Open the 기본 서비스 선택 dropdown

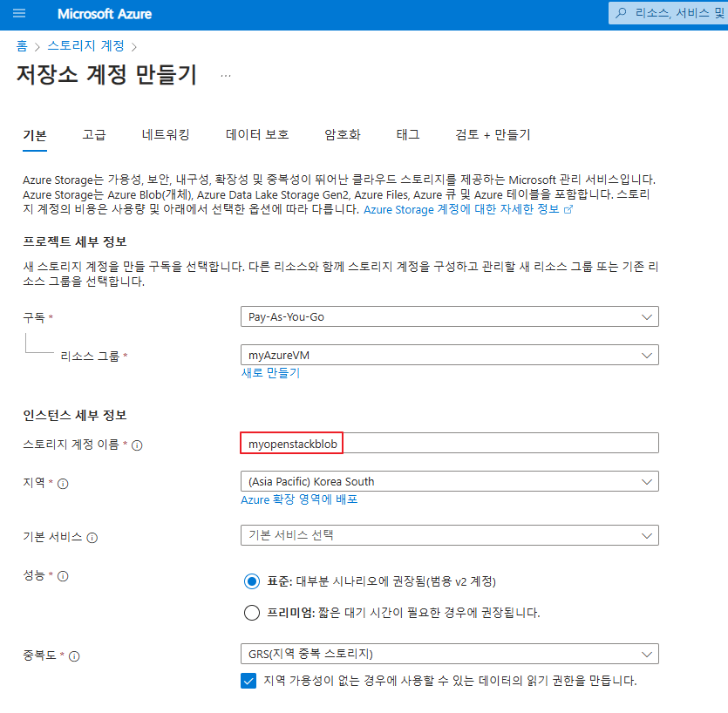pos(449,535)
